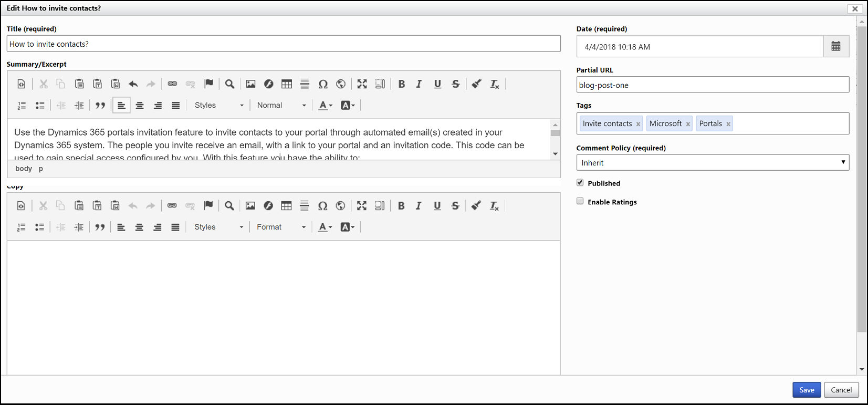Click Summary editor scrollbar down arrow
This screenshot has height=405, width=868.
click(x=555, y=154)
